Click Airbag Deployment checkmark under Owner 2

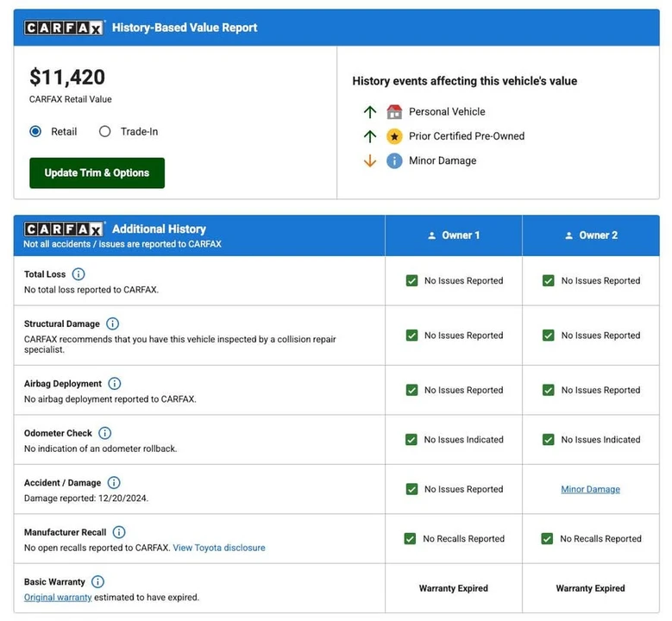(549, 390)
